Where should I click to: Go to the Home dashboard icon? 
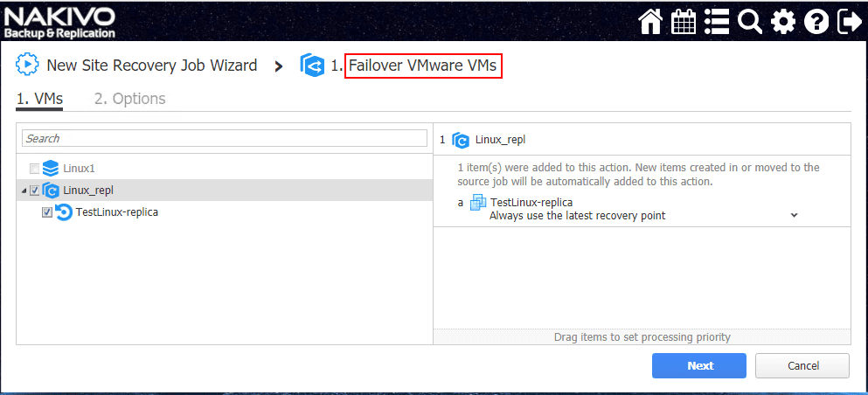[650, 22]
